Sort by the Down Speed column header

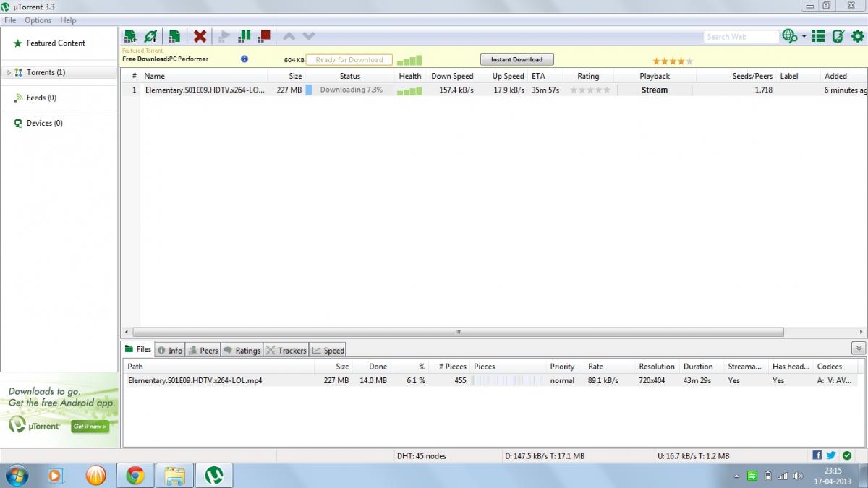452,76
